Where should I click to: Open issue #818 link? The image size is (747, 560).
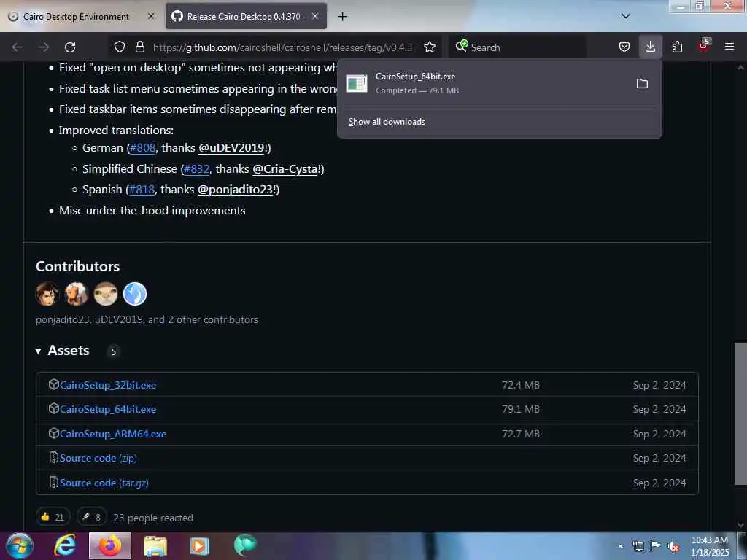(142, 190)
